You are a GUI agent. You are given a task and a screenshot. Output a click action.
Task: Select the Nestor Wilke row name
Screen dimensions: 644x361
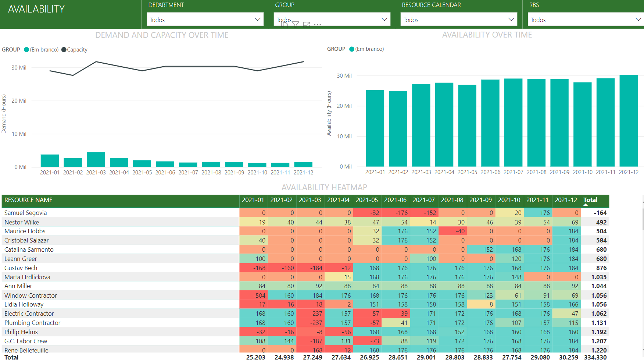tap(22, 222)
